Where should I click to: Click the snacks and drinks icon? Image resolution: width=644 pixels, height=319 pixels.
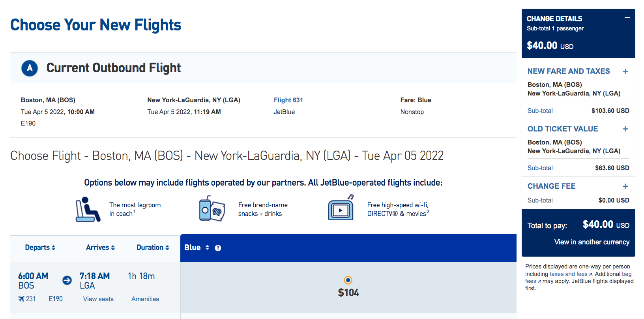click(212, 208)
